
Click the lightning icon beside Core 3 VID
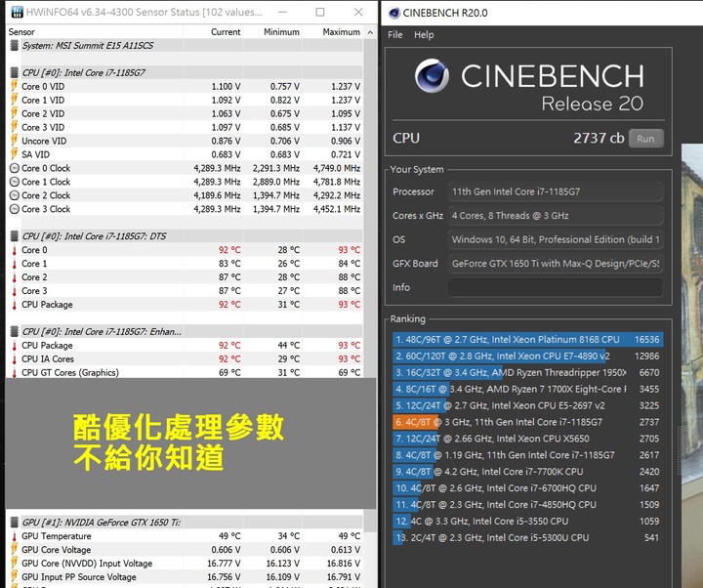click(15, 127)
